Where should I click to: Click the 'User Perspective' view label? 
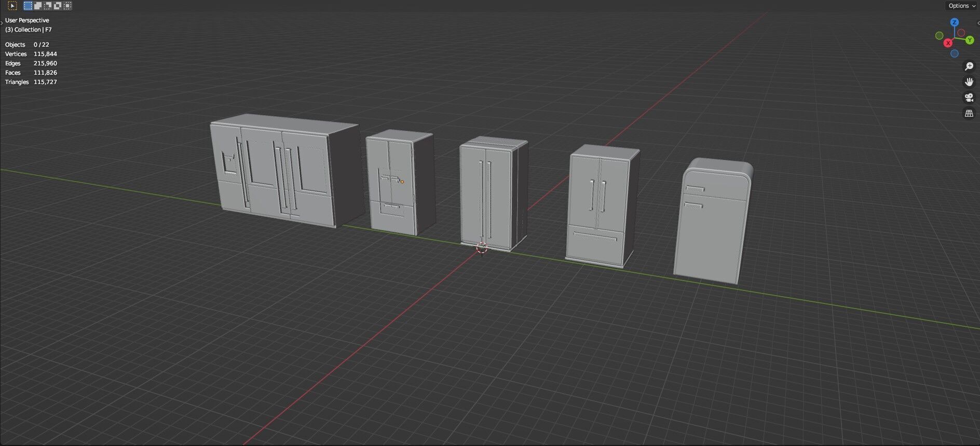pos(27,20)
